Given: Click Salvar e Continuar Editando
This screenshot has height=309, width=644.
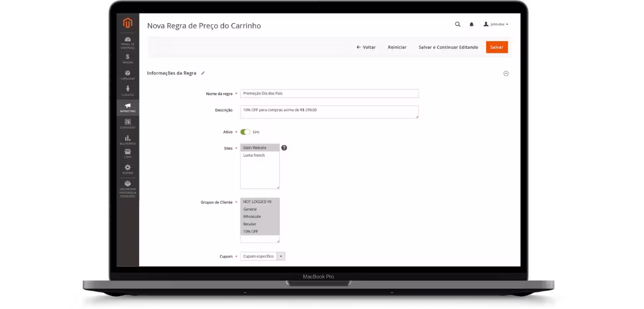Looking at the screenshot, I should click(x=448, y=47).
